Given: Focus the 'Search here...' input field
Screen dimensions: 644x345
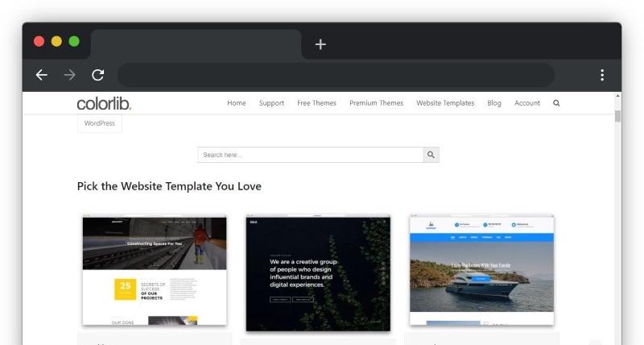Looking at the screenshot, I should [311, 155].
